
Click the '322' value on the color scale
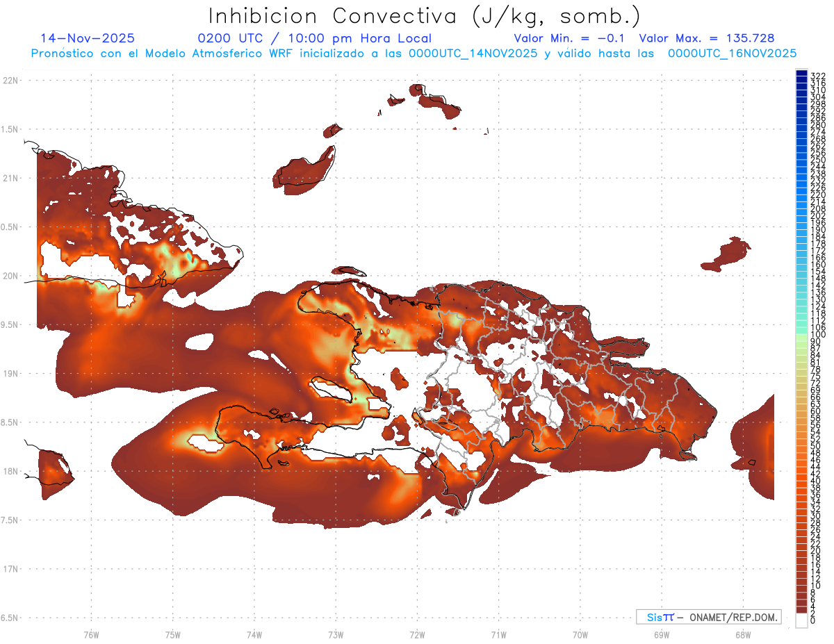[x=817, y=76]
